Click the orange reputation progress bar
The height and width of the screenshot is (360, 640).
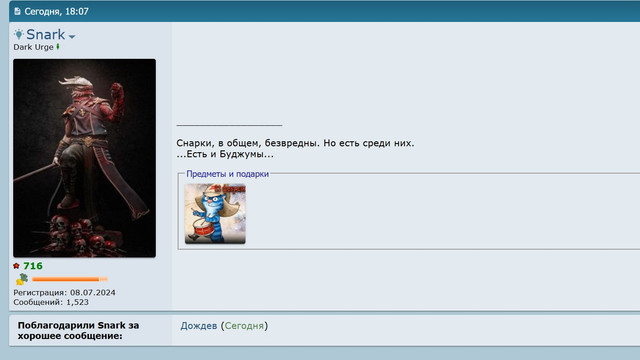pyautogui.click(x=70, y=279)
